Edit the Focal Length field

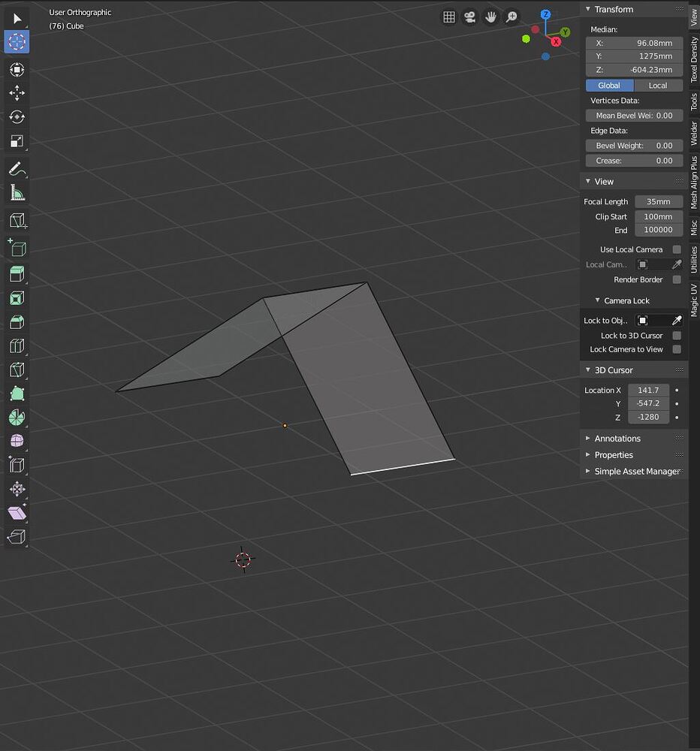[659, 201]
